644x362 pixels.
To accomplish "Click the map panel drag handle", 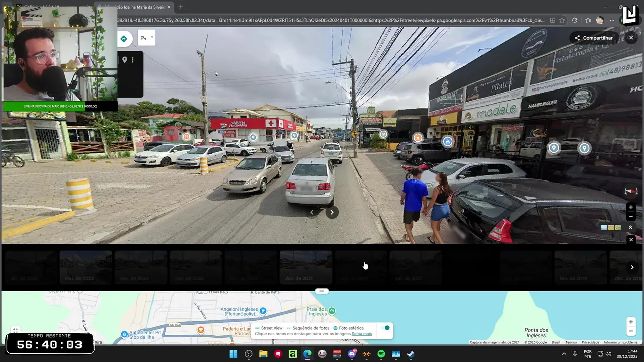I will click(322, 291).
